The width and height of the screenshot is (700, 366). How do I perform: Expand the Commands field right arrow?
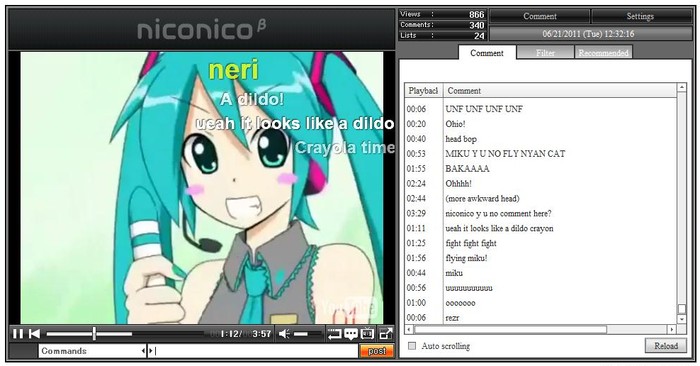click(x=150, y=351)
